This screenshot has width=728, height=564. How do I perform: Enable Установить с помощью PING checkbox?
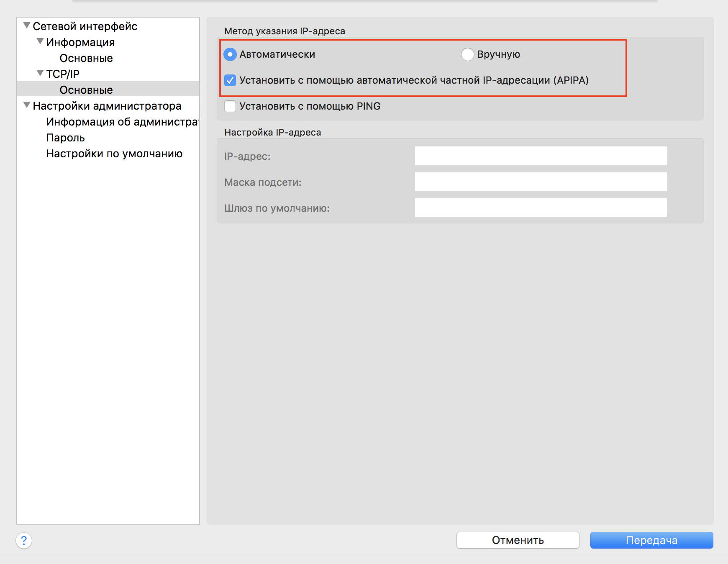click(230, 106)
